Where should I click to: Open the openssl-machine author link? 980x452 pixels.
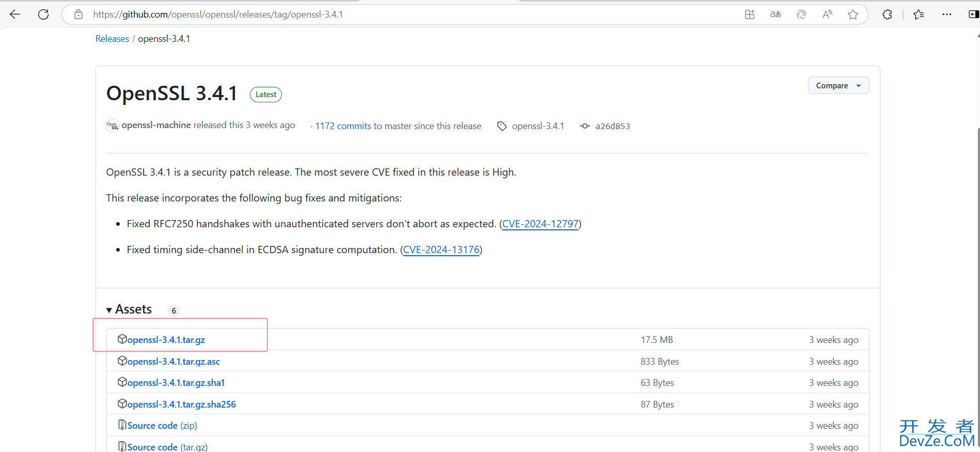[x=156, y=125]
